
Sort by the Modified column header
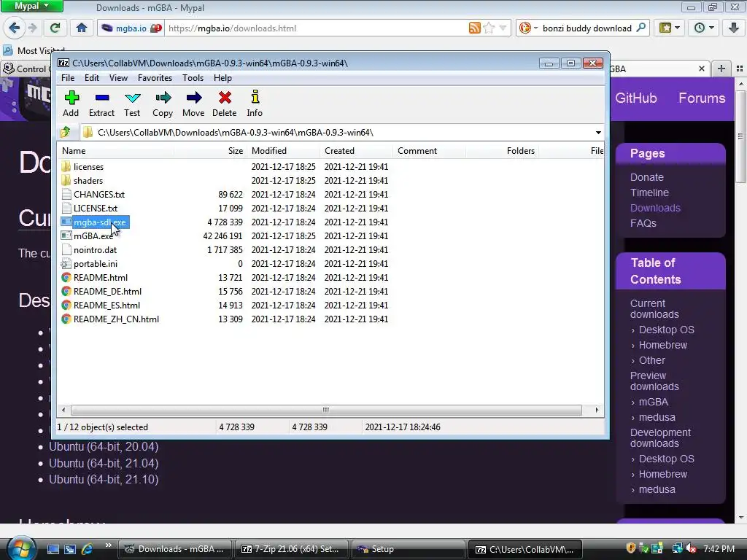[284, 150]
